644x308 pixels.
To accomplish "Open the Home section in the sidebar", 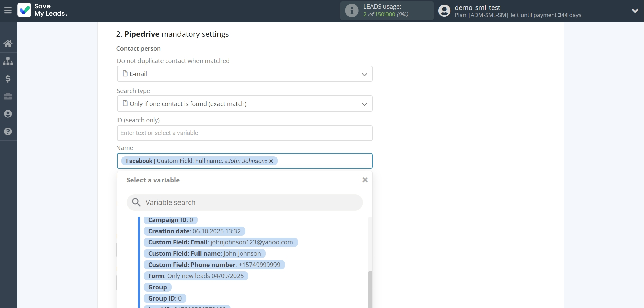I will [x=8, y=43].
